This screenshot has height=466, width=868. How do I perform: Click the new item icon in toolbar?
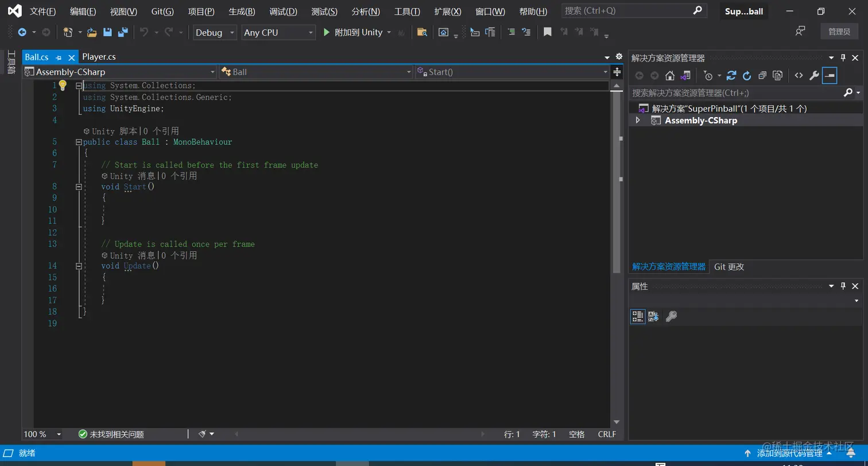point(68,32)
